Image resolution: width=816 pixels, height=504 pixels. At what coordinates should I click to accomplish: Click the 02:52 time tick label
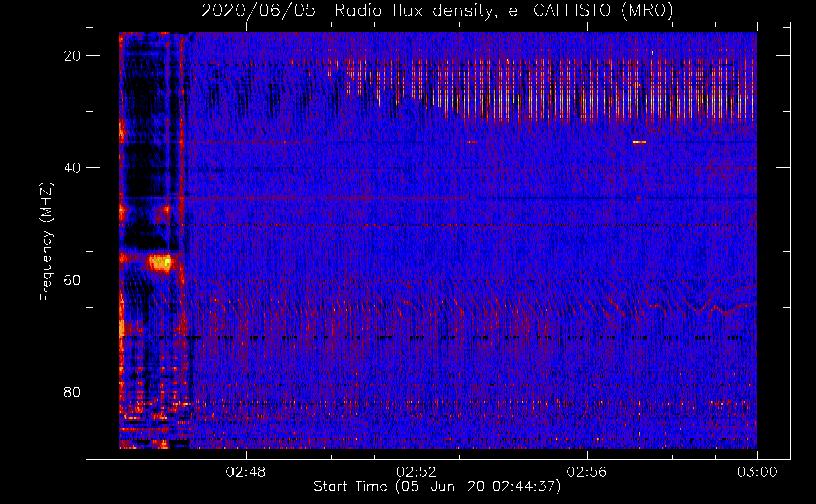417,472
